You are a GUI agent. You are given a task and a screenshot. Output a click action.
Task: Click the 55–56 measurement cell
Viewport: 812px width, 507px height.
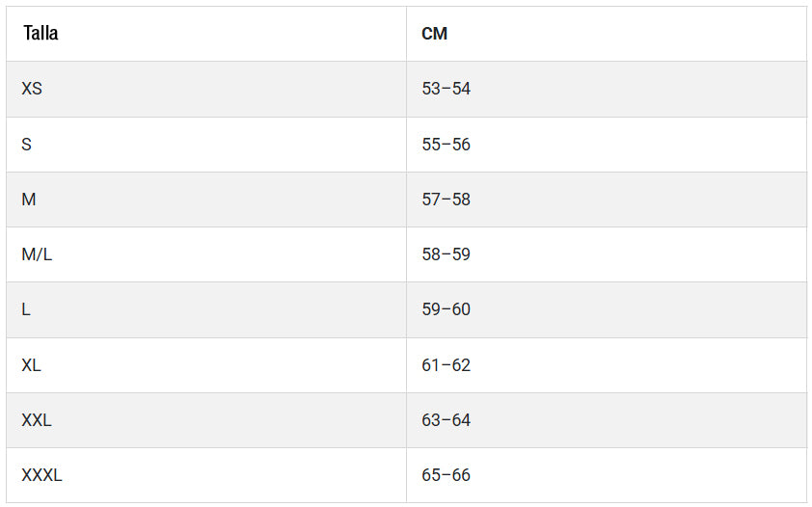coord(446,145)
